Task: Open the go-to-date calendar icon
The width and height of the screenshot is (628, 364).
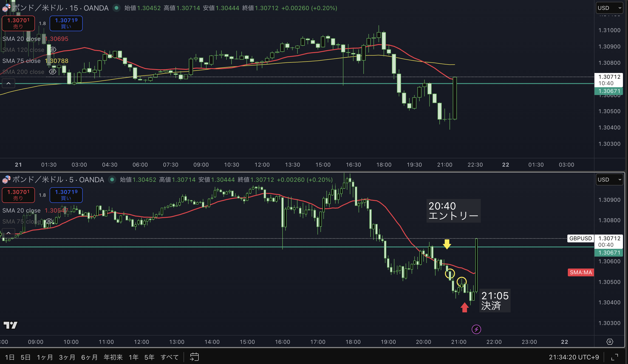Action: [x=194, y=357]
